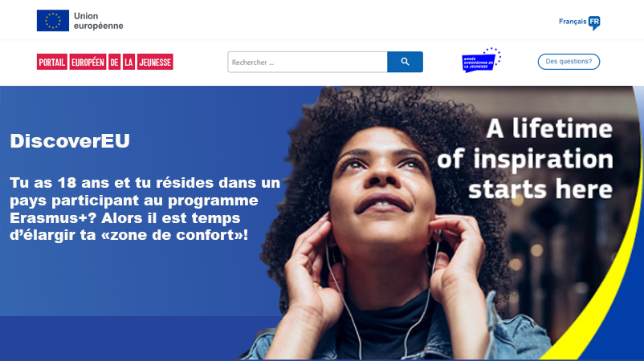This screenshot has height=361, width=644.
Task: Click the PORTAIL red logo block
Action: point(52,62)
